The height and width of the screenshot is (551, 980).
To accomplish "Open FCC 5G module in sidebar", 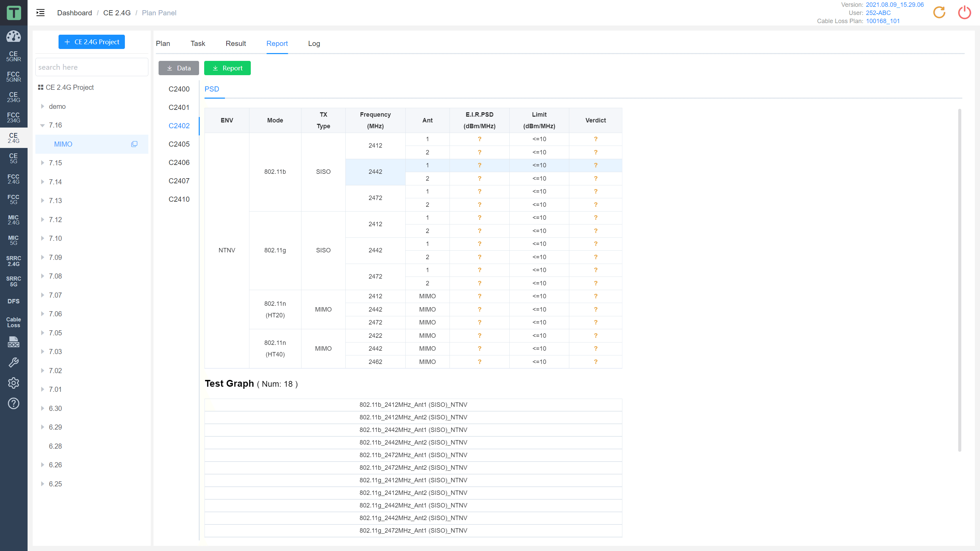I will 14,199.
